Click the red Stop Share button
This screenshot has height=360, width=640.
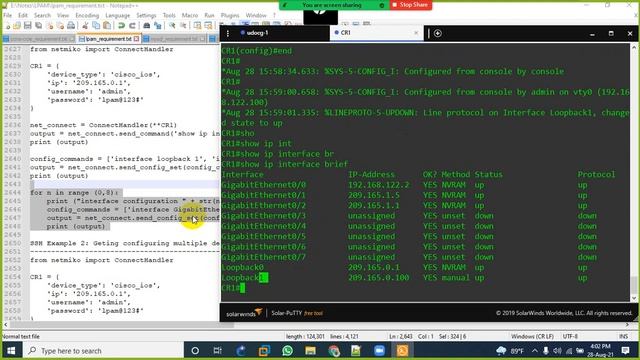(410, 5)
